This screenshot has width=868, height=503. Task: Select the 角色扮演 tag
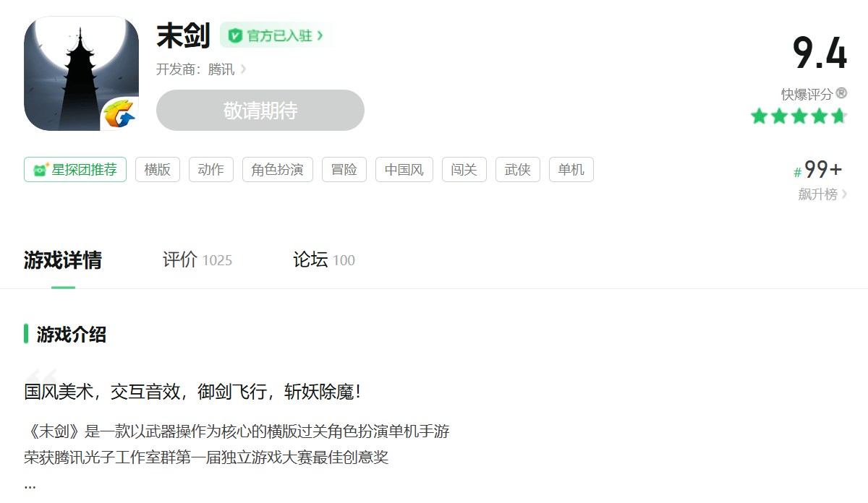coord(278,170)
